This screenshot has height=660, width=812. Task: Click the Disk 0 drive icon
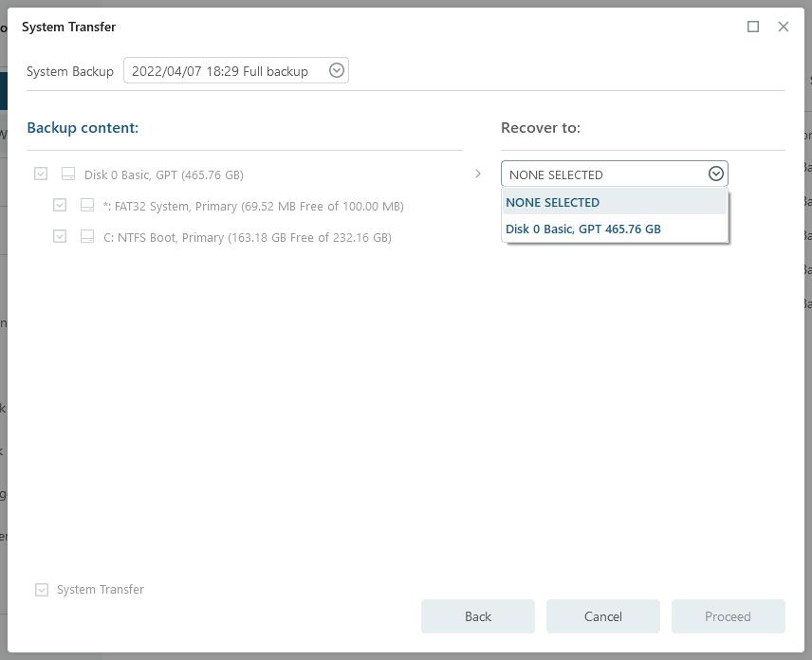(x=68, y=174)
